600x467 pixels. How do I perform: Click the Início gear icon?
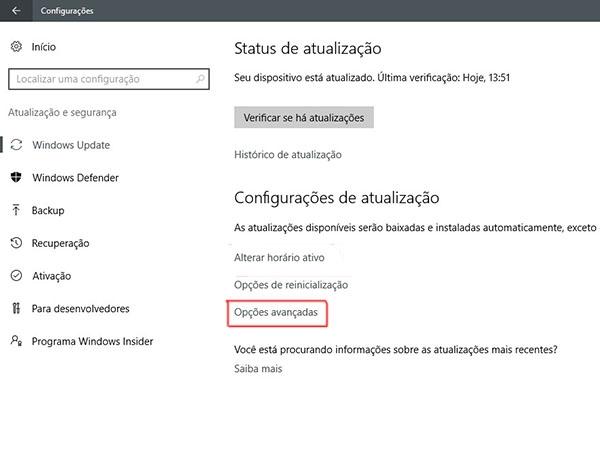pyautogui.click(x=16, y=46)
